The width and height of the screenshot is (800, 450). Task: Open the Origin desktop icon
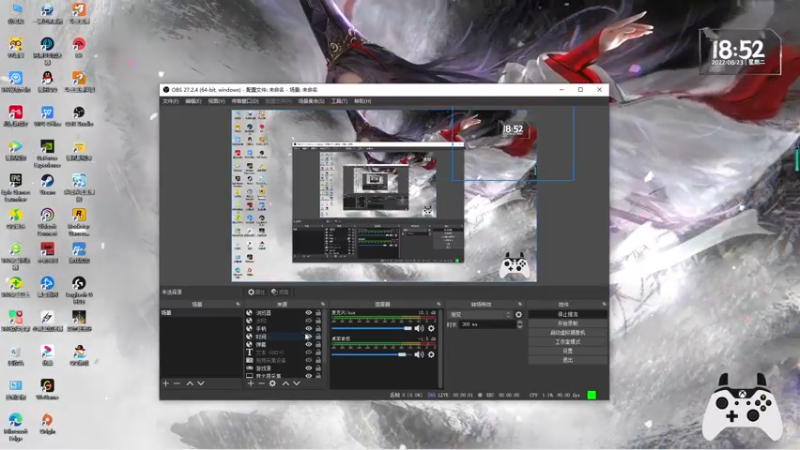[47, 423]
